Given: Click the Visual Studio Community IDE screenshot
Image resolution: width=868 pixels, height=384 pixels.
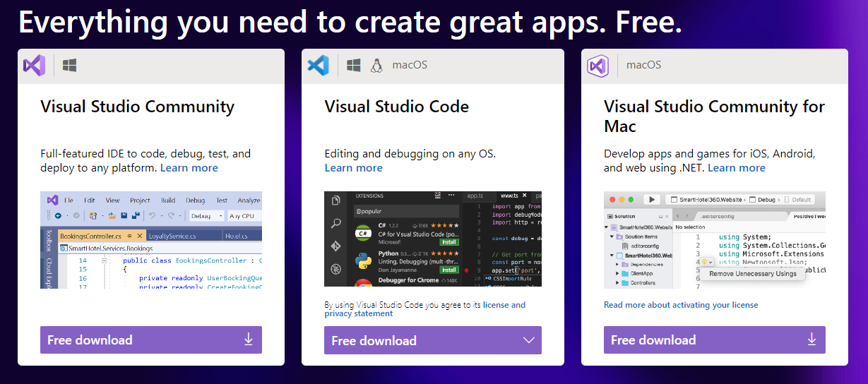Looking at the screenshot, I should coord(151,240).
